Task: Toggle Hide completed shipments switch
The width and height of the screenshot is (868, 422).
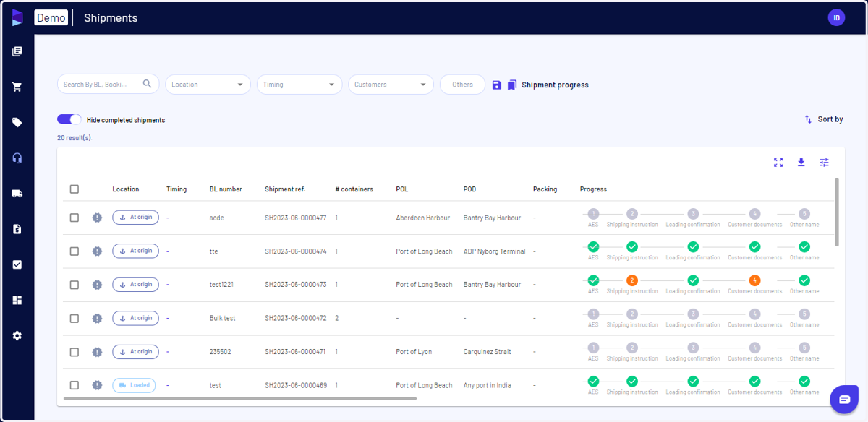Action: 69,119
